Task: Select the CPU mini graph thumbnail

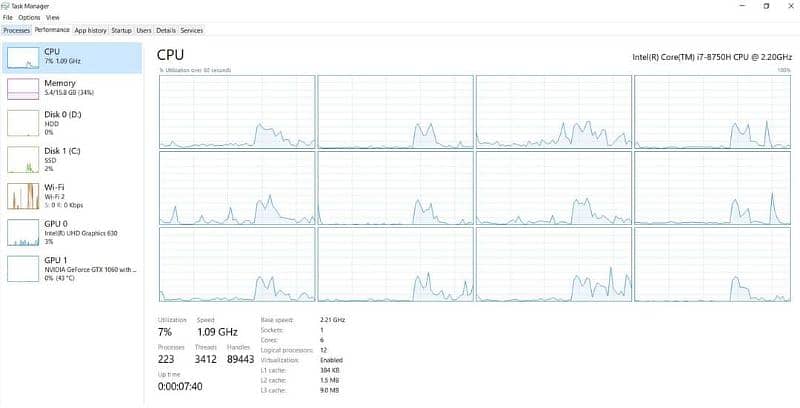Action: 23,58
